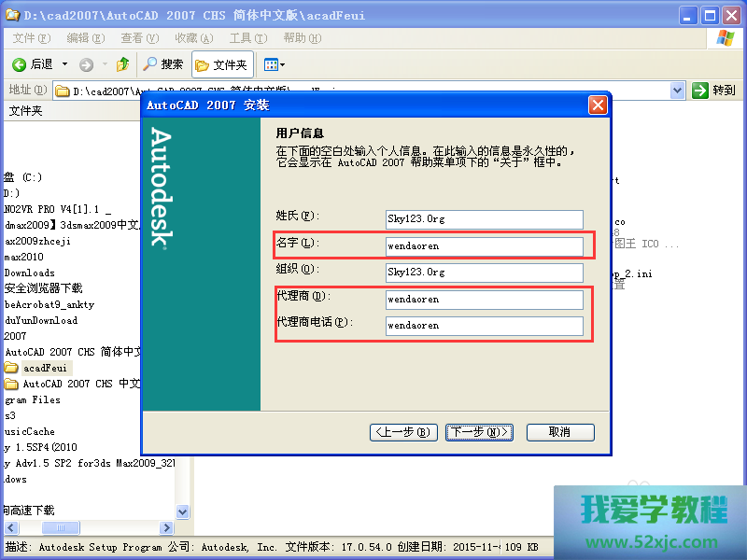Click the 姓氏 last name input field
The image size is (747, 560).
[484, 219]
